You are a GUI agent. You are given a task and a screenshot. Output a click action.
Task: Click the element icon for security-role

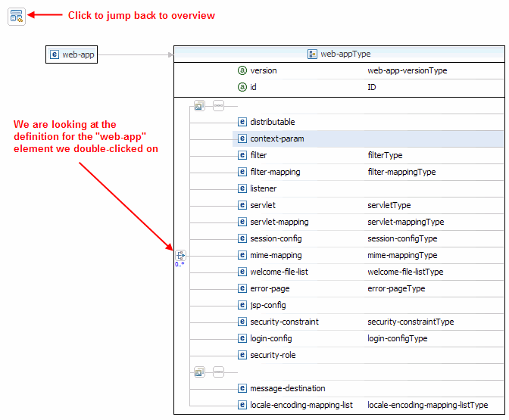(x=242, y=355)
